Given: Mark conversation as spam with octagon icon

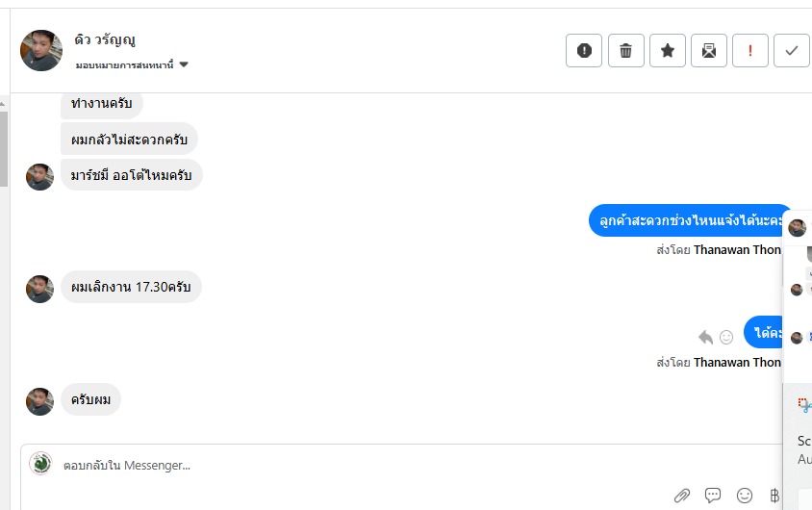Looking at the screenshot, I should click(584, 51).
